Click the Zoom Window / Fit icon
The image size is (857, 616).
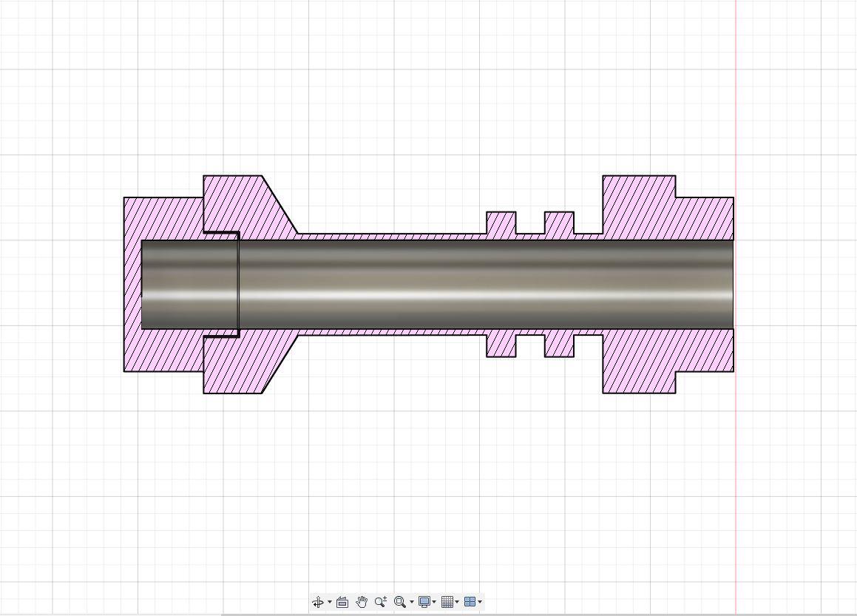[400, 603]
